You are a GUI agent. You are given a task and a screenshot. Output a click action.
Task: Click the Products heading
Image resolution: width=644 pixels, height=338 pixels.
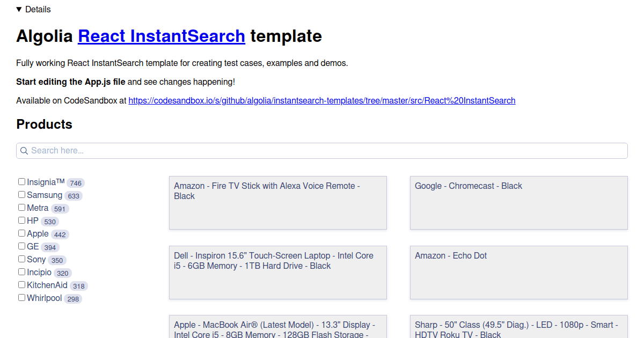pos(44,124)
